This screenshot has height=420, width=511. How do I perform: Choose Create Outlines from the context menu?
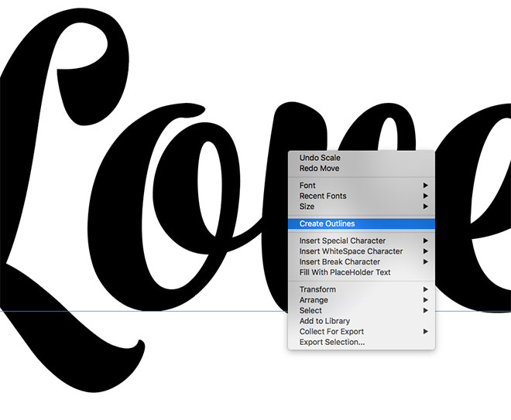click(x=327, y=224)
